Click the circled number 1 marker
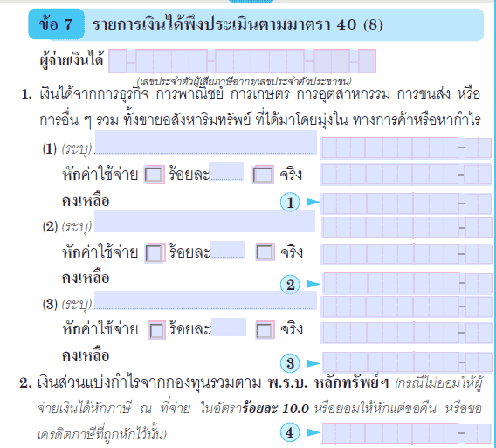The width and height of the screenshot is (496, 448). pyautogui.click(x=290, y=203)
